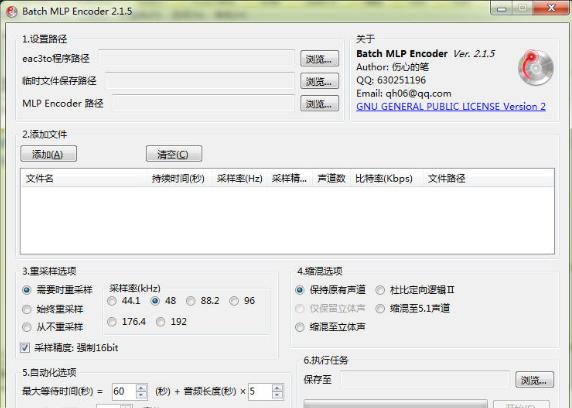Select 需要时重采样 resample option

pos(57,290)
